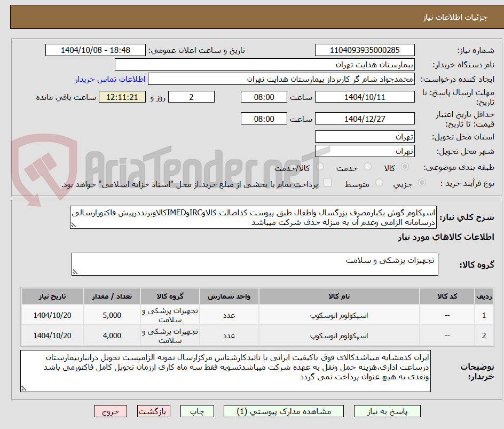The width and height of the screenshot is (504, 429).
Task: Click the response deadline date 1404/10/11
Action: tap(365, 97)
